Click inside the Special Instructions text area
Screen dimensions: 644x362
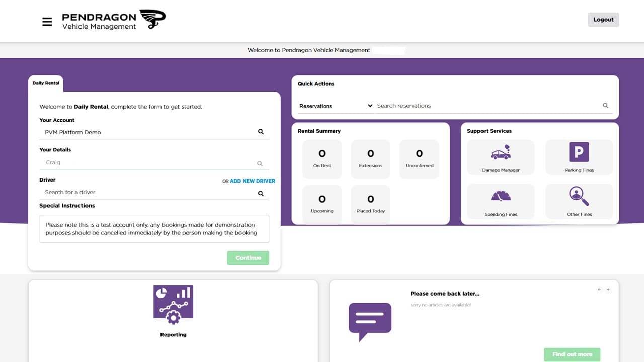(x=154, y=229)
